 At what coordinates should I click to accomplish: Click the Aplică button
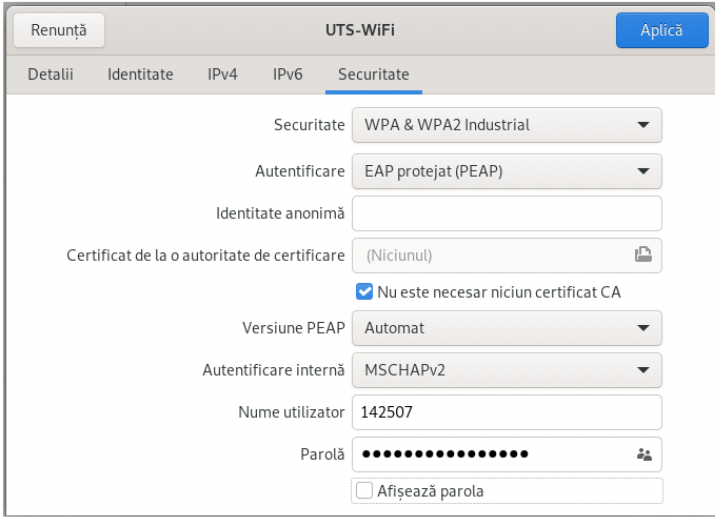[x=662, y=30]
